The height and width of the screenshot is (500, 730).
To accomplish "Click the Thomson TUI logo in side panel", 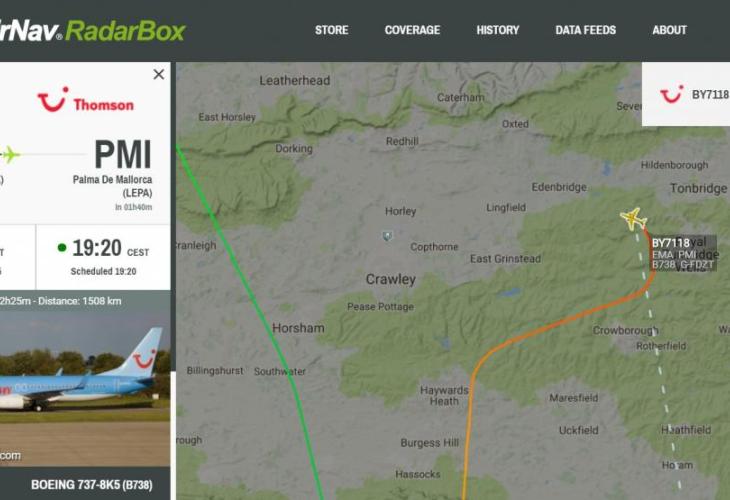I will (x=86, y=100).
